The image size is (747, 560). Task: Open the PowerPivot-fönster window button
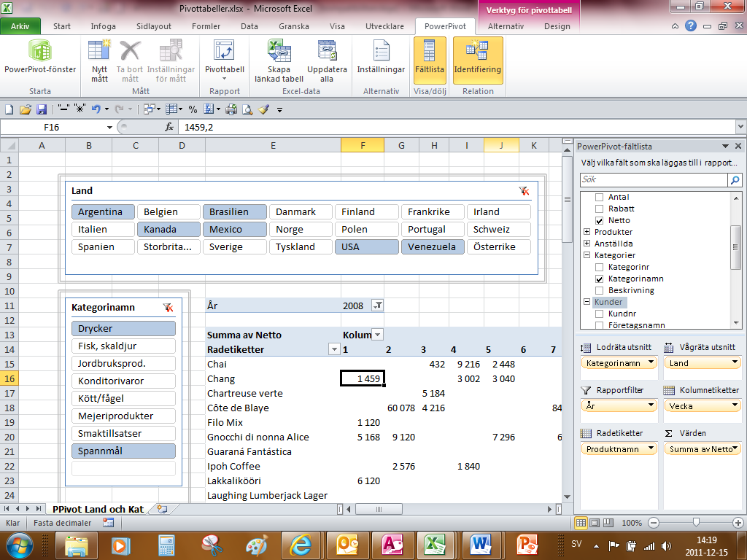click(x=40, y=58)
